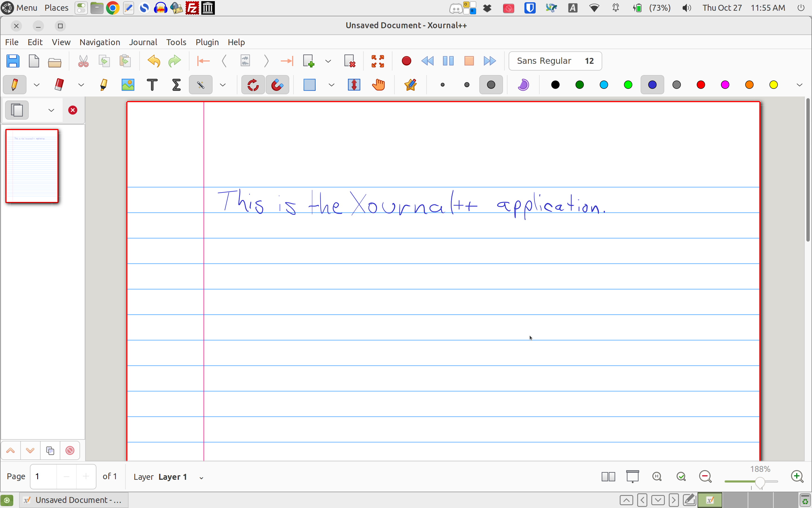Screen dimensions: 812x508
Task: Click the page number input field
Action: click(44, 476)
